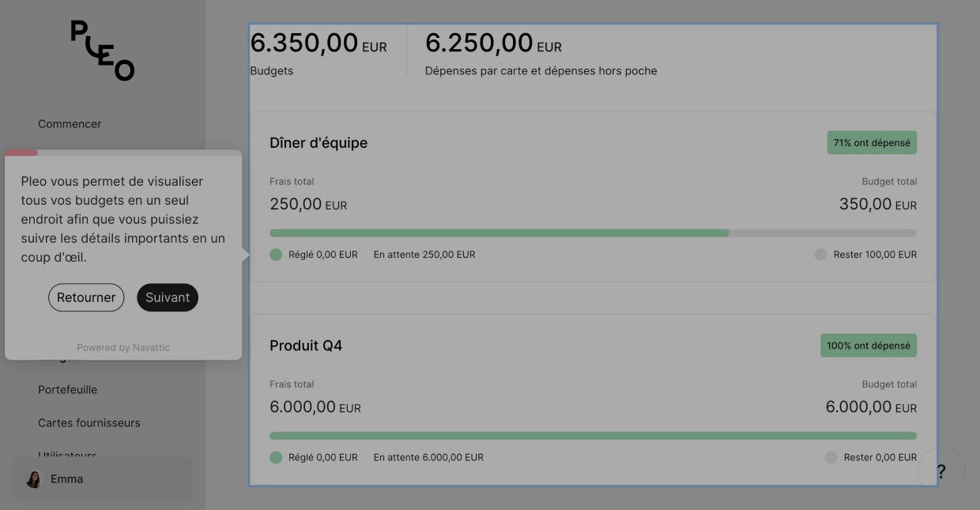The height and width of the screenshot is (510, 980).
Task: Open the Dîner d'équipe budget title
Action: [x=318, y=143]
